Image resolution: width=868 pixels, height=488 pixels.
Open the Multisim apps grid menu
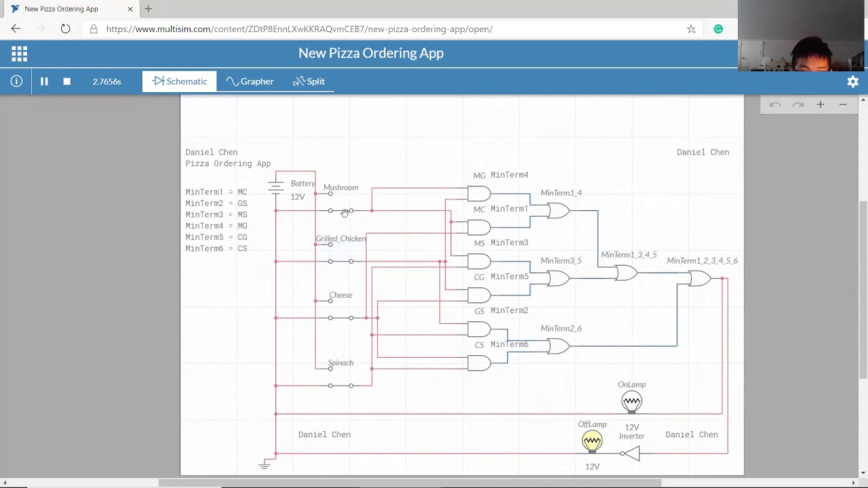(x=19, y=54)
